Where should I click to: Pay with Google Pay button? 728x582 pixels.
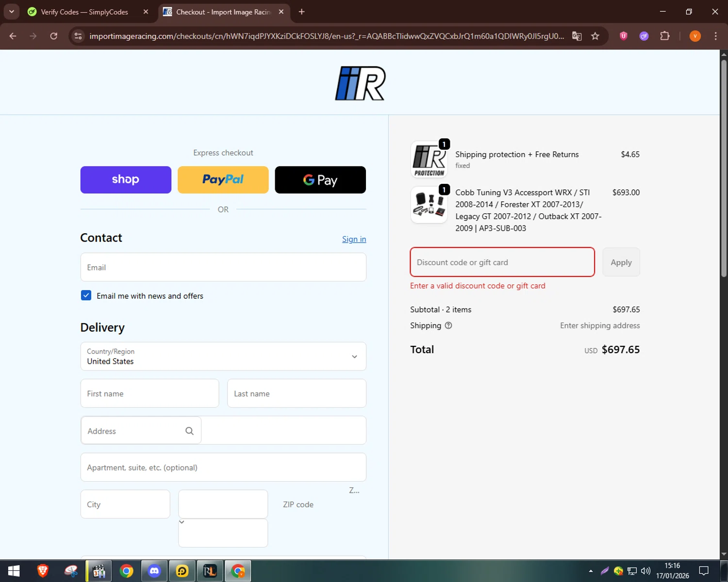coord(320,180)
